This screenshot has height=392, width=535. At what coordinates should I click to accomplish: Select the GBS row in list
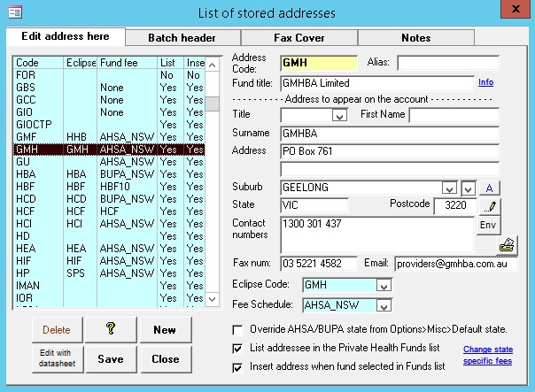[109, 88]
